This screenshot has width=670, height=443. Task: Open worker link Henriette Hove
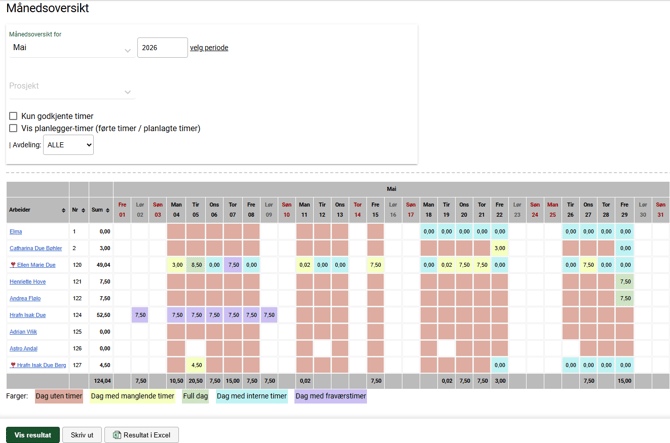28,282
